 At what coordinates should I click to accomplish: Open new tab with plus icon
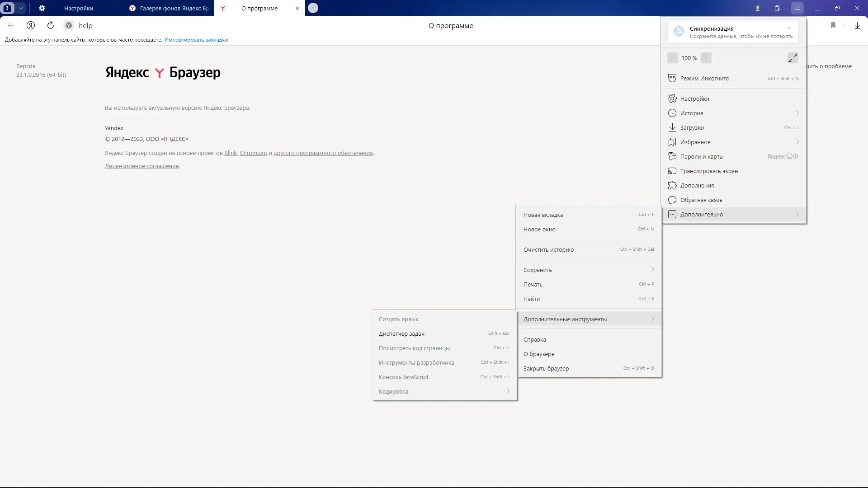tap(313, 8)
